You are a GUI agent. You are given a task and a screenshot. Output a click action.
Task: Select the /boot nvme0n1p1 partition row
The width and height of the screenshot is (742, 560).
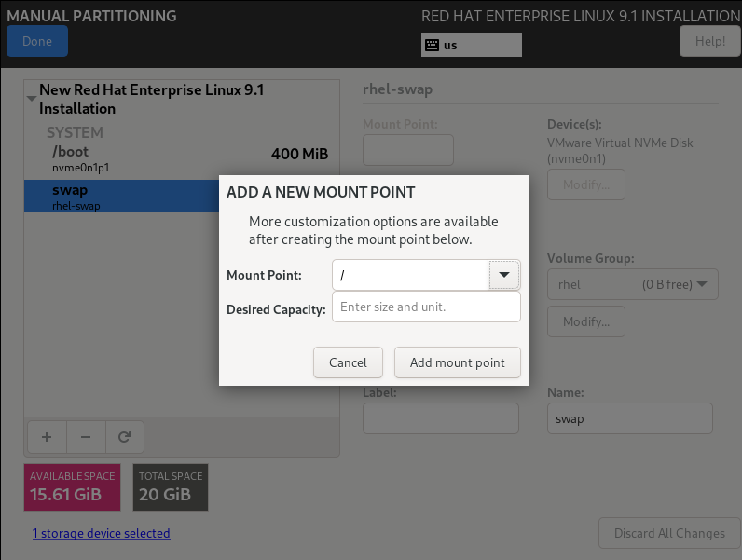coord(182,159)
